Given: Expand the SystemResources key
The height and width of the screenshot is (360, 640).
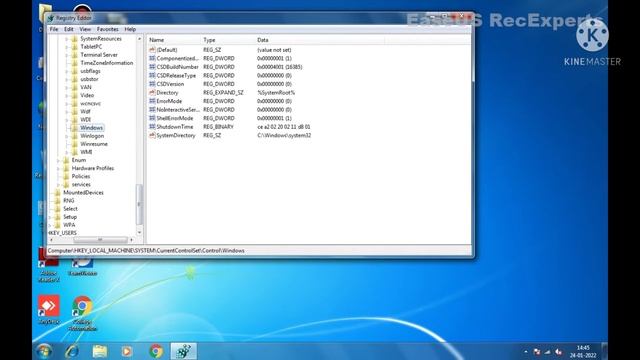Looking at the screenshot, I should [x=67, y=39].
